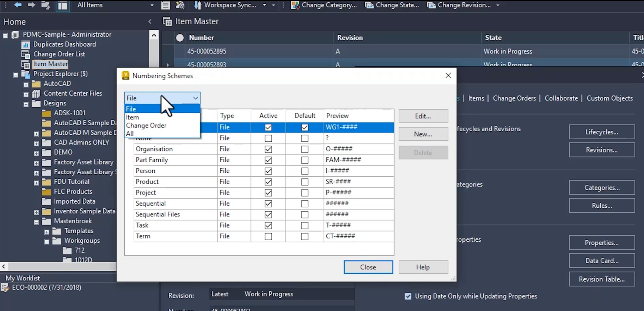
Task: Switch to Change Orders tab
Action: (514, 98)
